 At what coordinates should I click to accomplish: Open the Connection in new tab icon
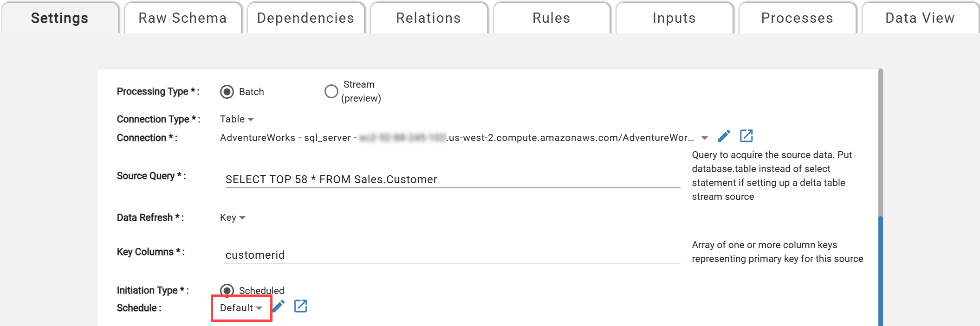pos(746,136)
